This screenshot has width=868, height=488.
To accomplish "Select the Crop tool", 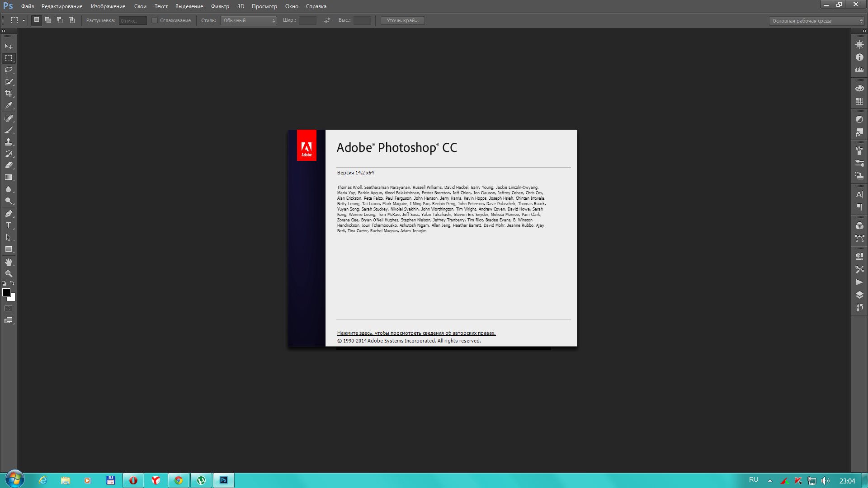I will [x=9, y=94].
